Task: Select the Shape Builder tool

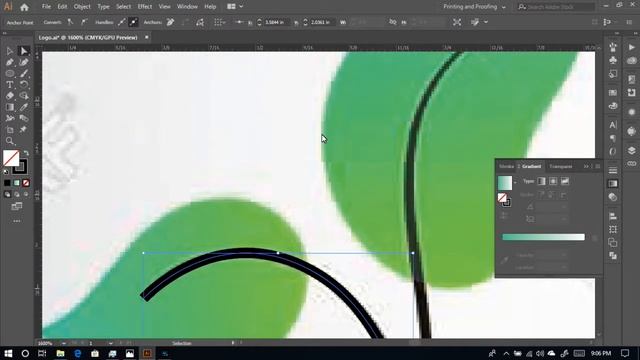Action: point(24,96)
